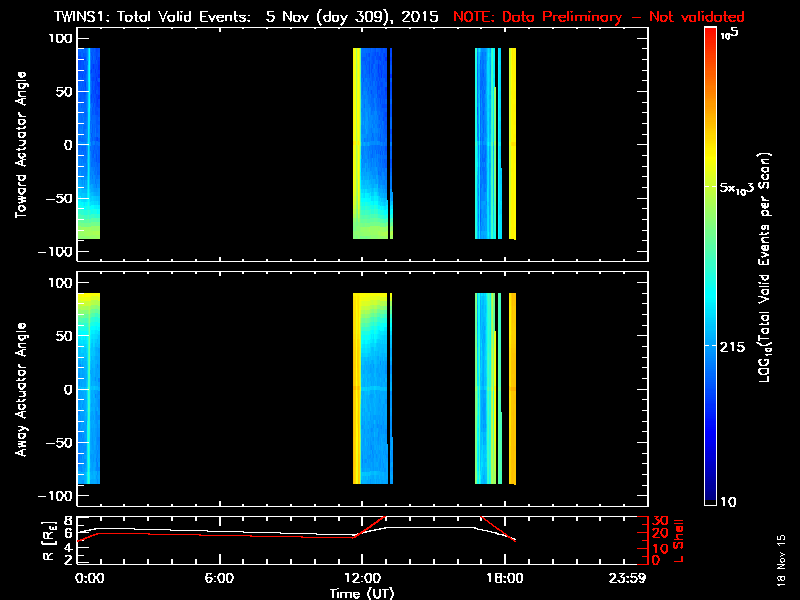Click the red top end of the colorbar

pos(710,32)
